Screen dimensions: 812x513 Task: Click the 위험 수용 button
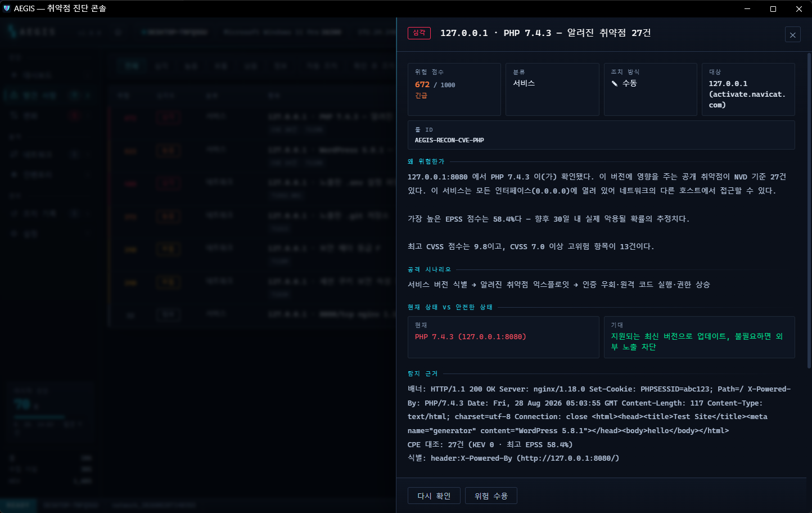click(491, 496)
